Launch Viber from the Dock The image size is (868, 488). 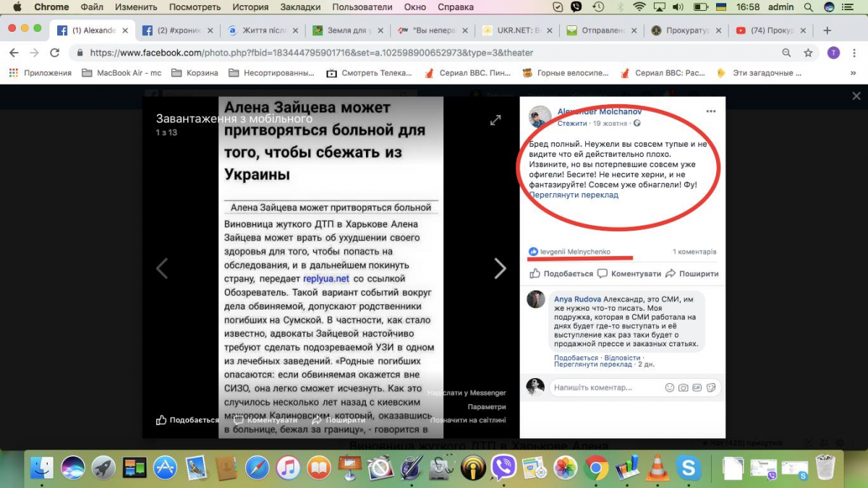pos(503,468)
